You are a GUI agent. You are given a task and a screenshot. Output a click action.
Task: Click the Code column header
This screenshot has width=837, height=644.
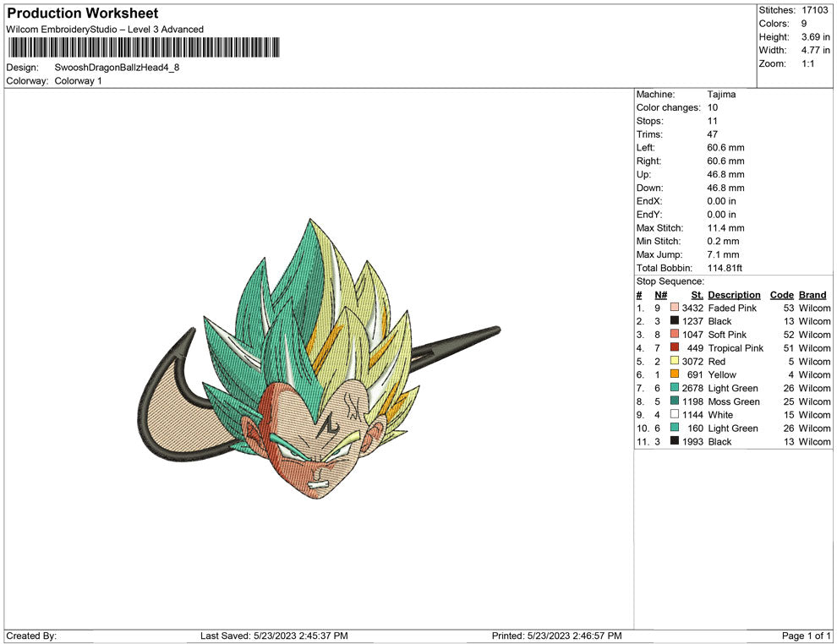click(781, 295)
